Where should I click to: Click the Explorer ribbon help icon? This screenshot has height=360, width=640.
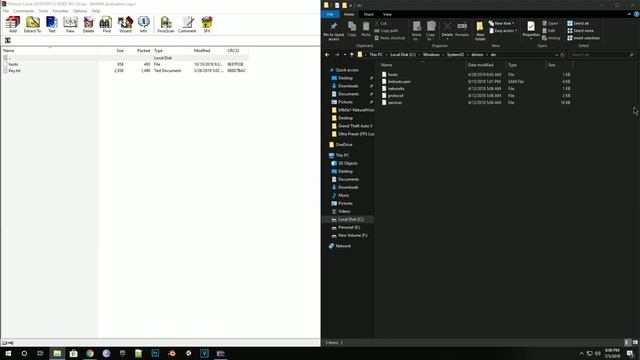(x=636, y=14)
